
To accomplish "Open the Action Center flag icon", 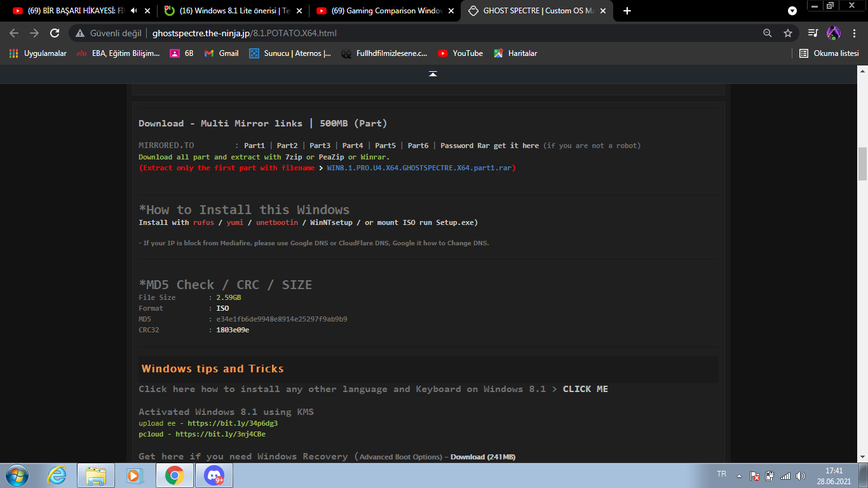I will [755, 475].
